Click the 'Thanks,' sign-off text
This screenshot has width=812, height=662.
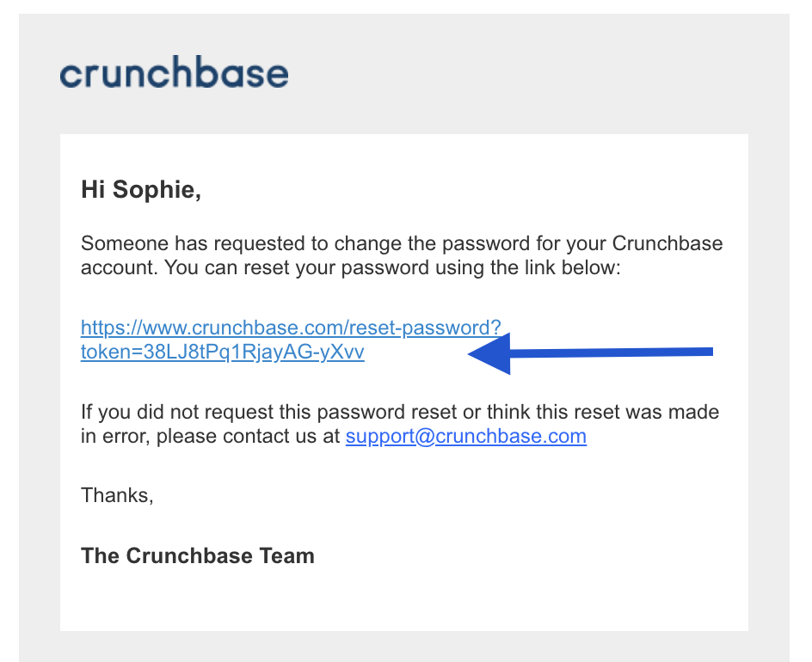117,495
